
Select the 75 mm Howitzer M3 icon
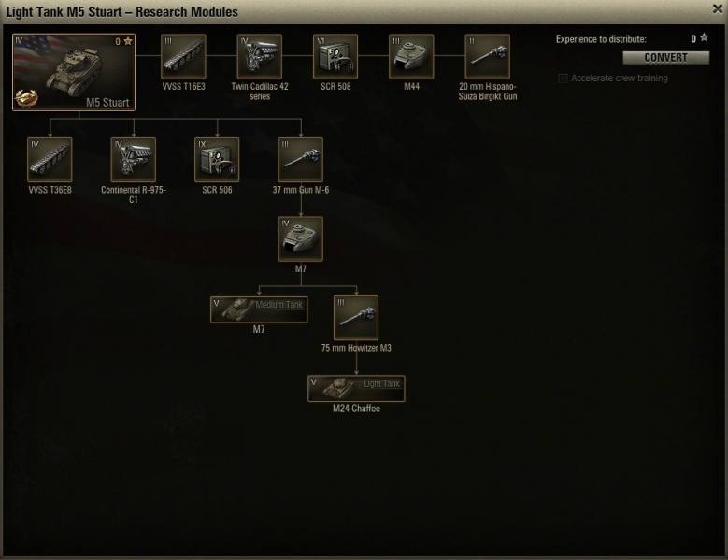pyautogui.click(x=356, y=318)
